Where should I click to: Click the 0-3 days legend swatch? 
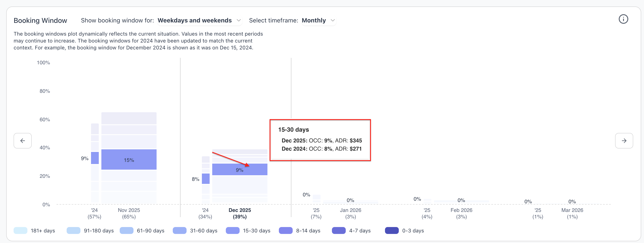[x=391, y=230]
